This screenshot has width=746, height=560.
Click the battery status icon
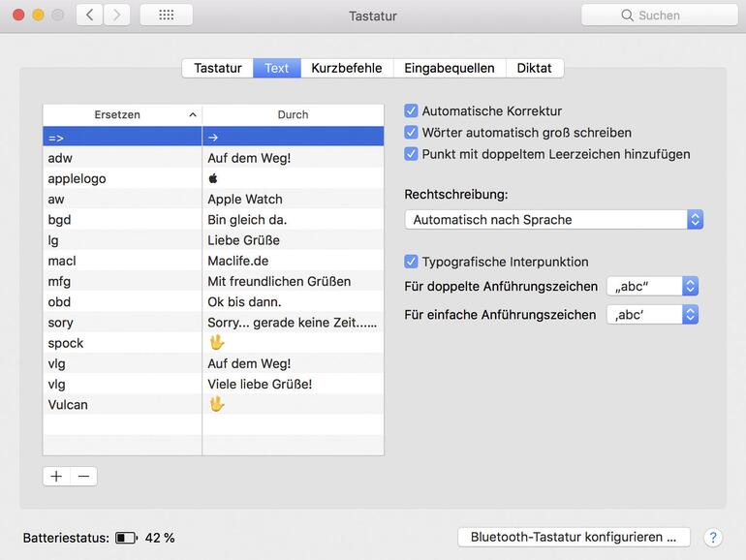click(126, 538)
